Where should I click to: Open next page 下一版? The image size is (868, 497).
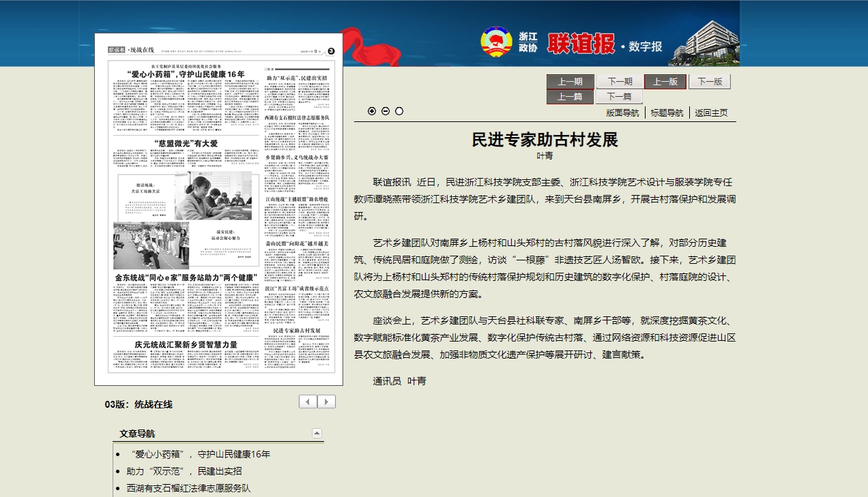tap(710, 82)
